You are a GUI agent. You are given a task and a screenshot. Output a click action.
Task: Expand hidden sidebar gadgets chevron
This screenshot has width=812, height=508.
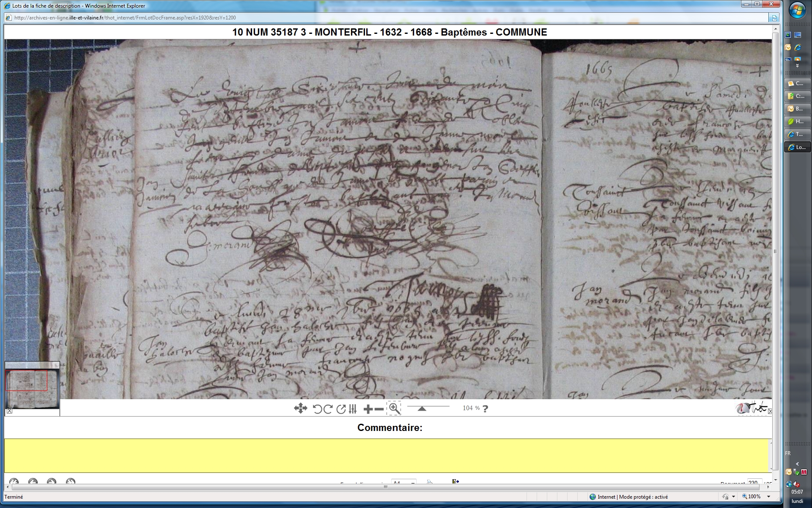pos(797,66)
